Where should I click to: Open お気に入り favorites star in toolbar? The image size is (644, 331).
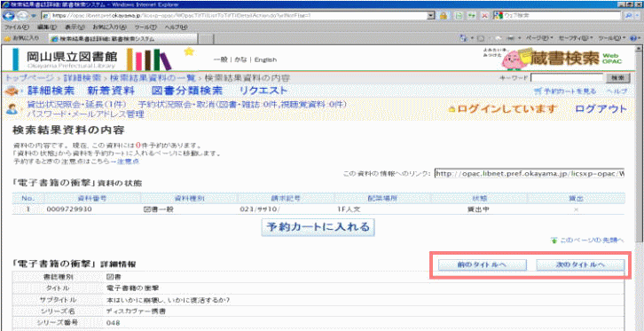click(20, 39)
